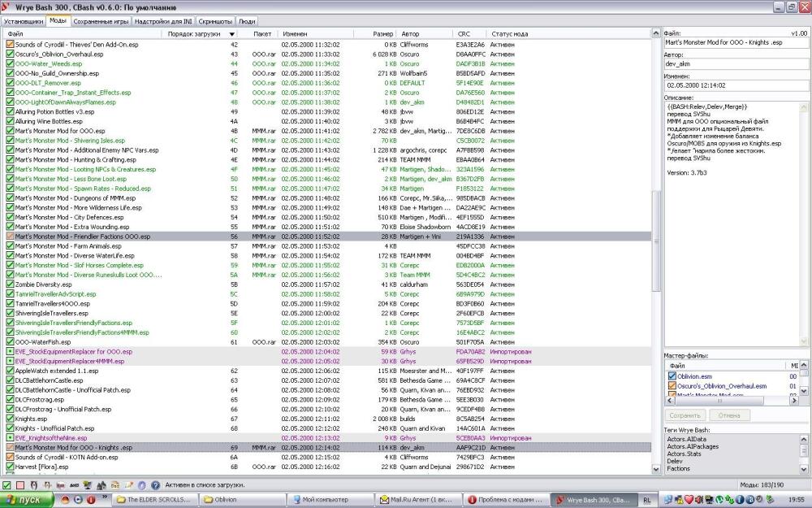Click the 'Изменен' date field

coord(736,85)
